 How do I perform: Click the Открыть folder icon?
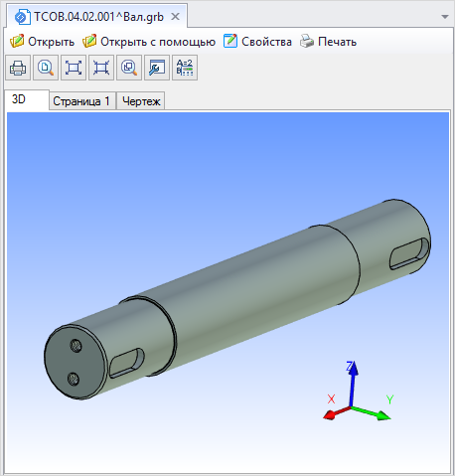coord(17,42)
